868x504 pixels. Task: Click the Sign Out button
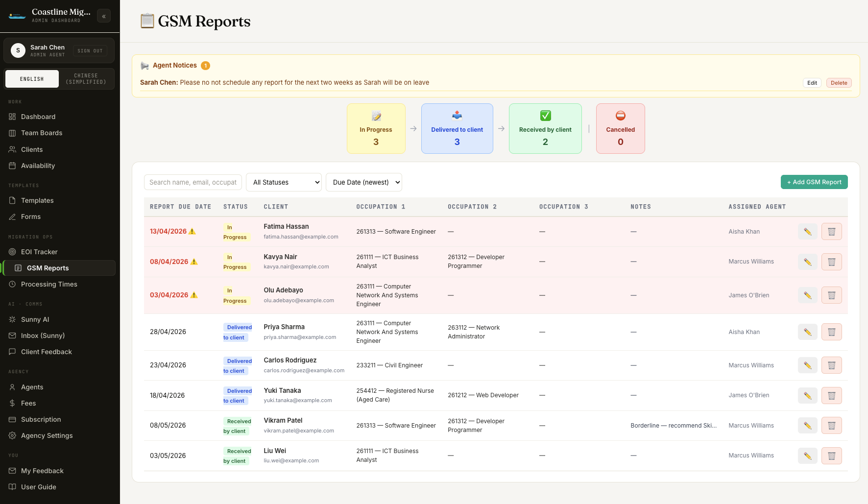point(90,50)
